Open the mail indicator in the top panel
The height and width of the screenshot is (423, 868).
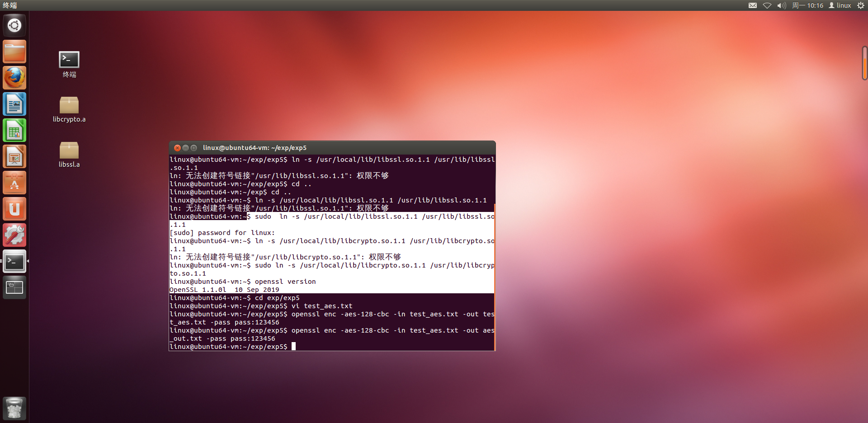point(753,5)
